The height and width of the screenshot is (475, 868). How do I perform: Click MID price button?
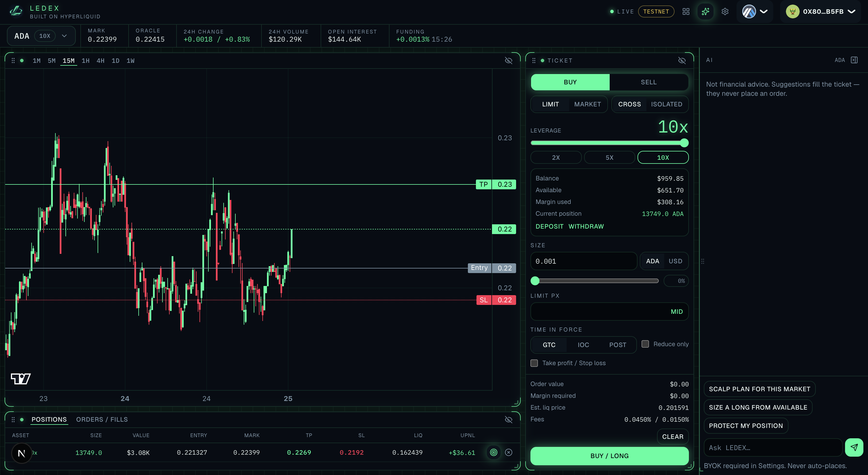pyautogui.click(x=677, y=312)
